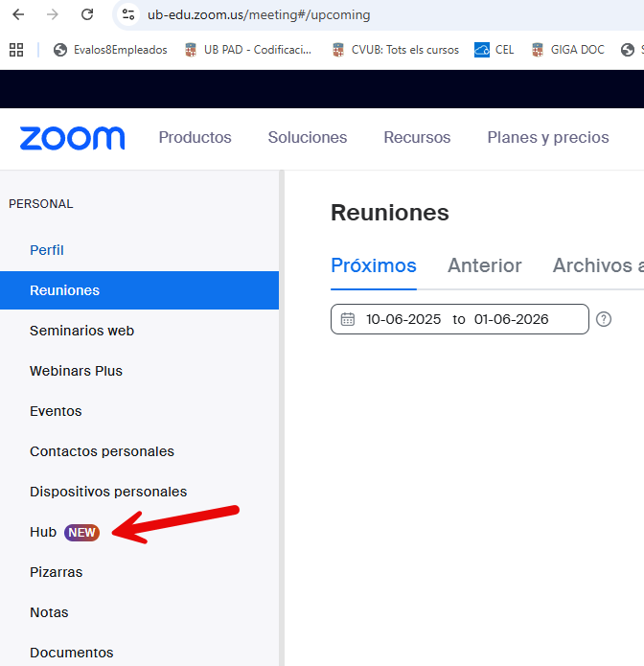The image size is (644, 666).
Task: Go to Seminarios web in sidebar
Action: [x=81, y=331]
